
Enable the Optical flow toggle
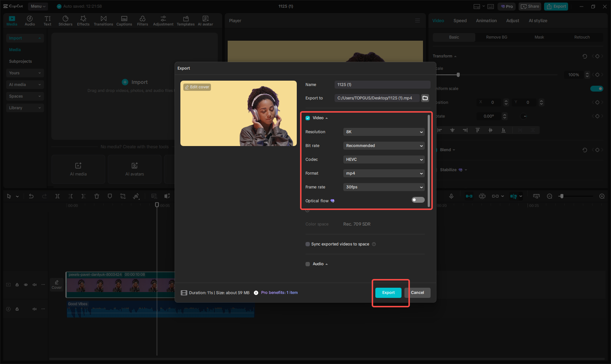point(418,200)
